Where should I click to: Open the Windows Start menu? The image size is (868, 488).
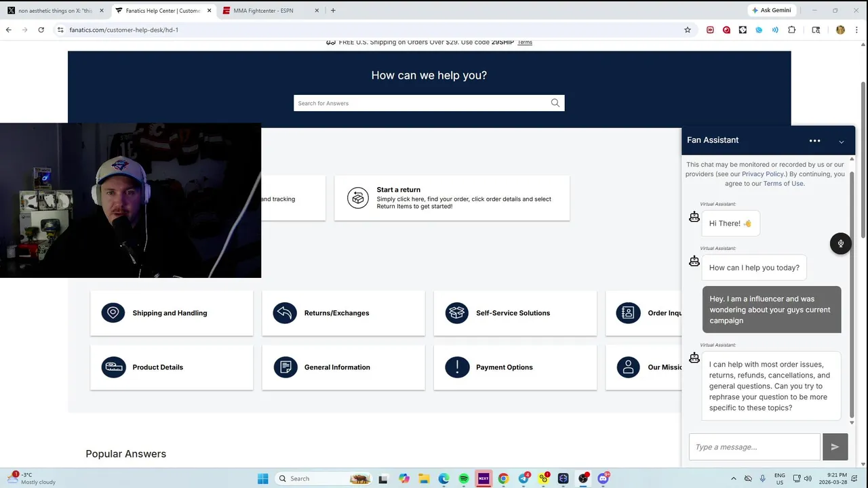click(263, 479)
